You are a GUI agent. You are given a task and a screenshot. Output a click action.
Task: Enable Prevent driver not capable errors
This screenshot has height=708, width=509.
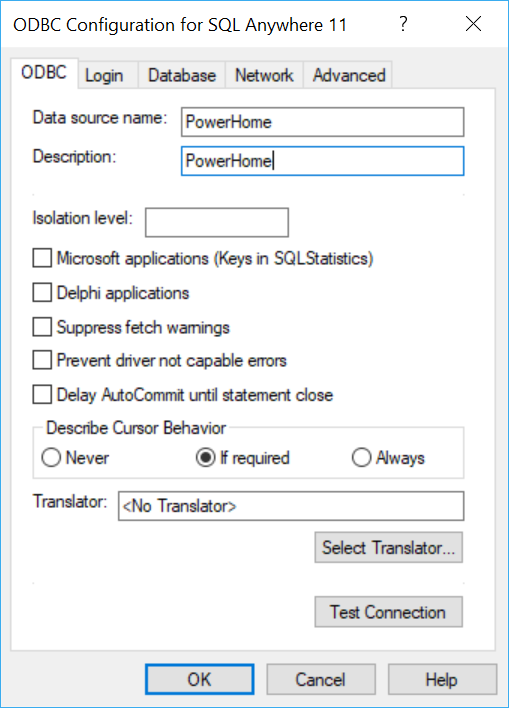coord(42,360)
